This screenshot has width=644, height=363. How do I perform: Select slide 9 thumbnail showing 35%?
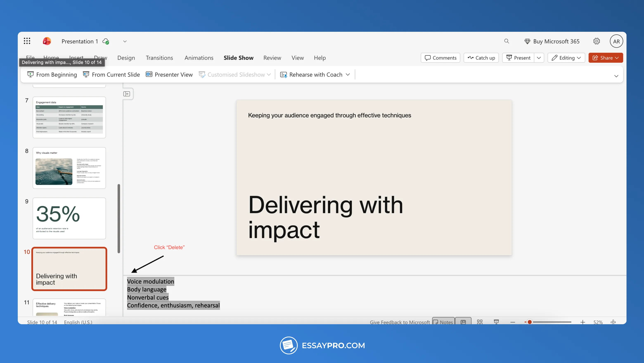click(x=69, y=218)
